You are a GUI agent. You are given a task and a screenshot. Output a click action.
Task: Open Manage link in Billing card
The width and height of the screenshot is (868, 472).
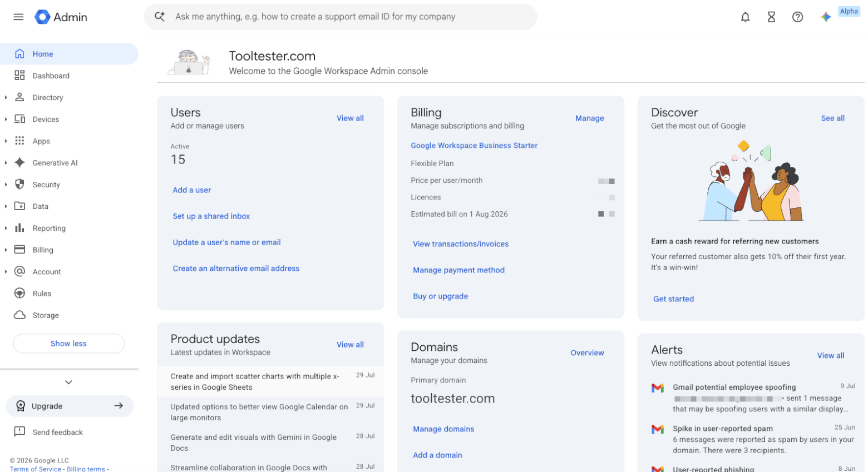click(x=589, y=118)
